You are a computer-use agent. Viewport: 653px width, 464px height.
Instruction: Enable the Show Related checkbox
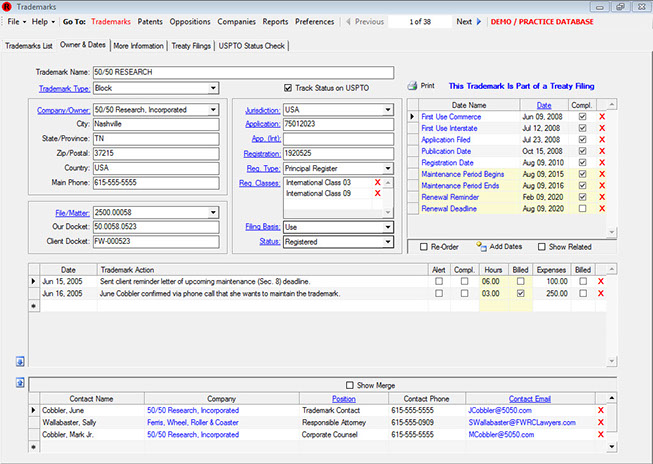pos(543,246)
